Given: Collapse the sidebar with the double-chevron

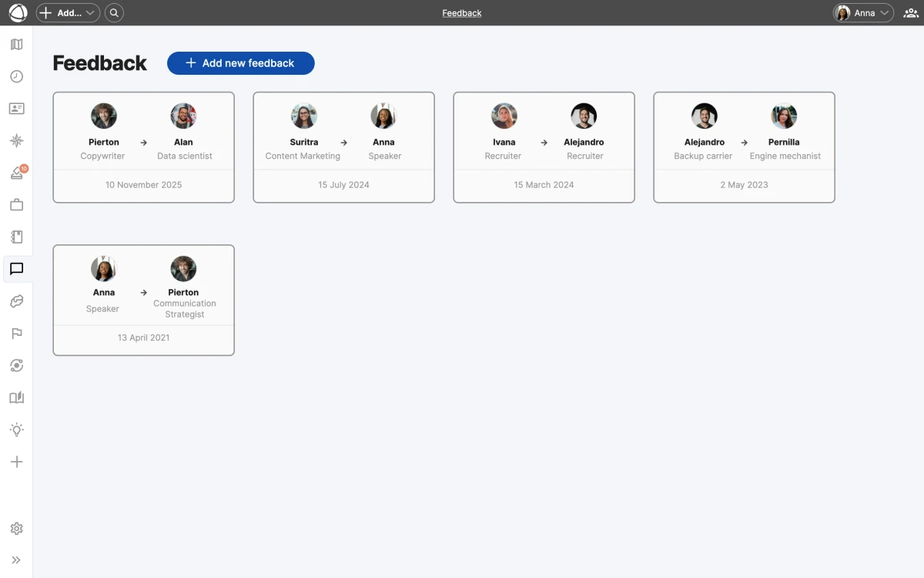Looking at the screenshot, I should 16,560.
